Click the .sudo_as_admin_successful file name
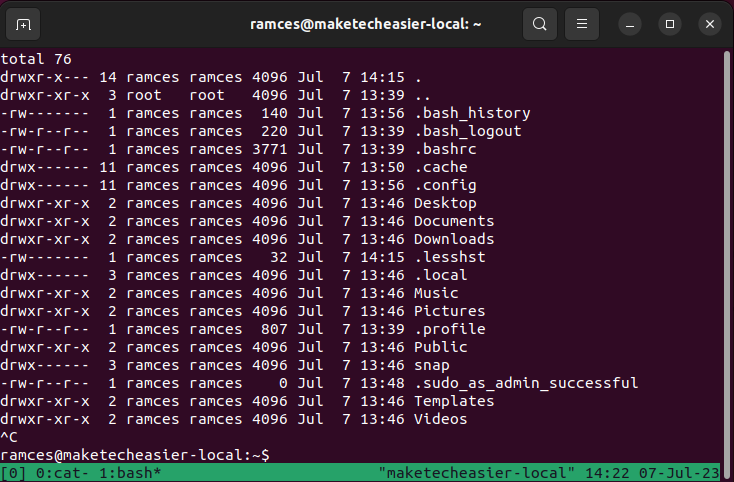Image resolution: width=734 pixels, height=482 pixels. [526, 383]
